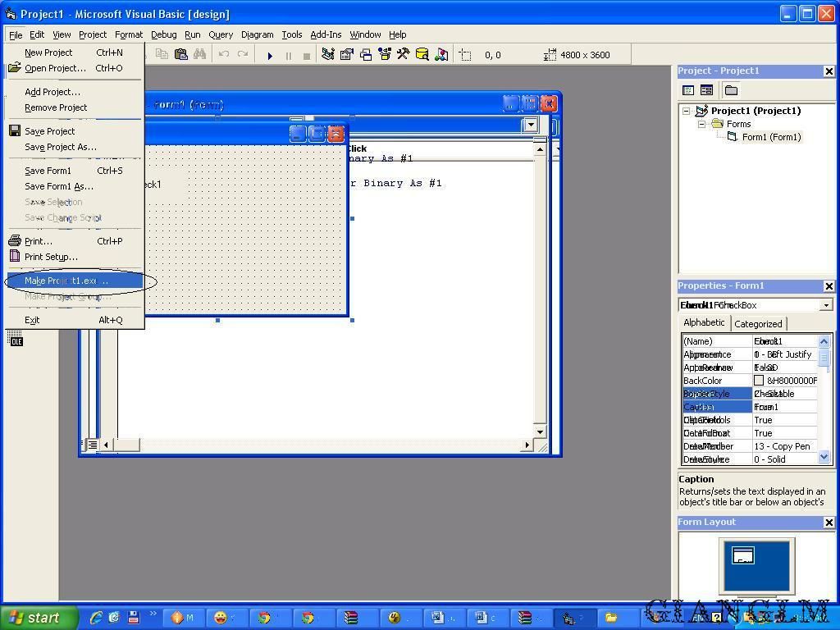Collapse the Project1 tree node
Screen dimensions: 840x630
(x=687, y=111)
